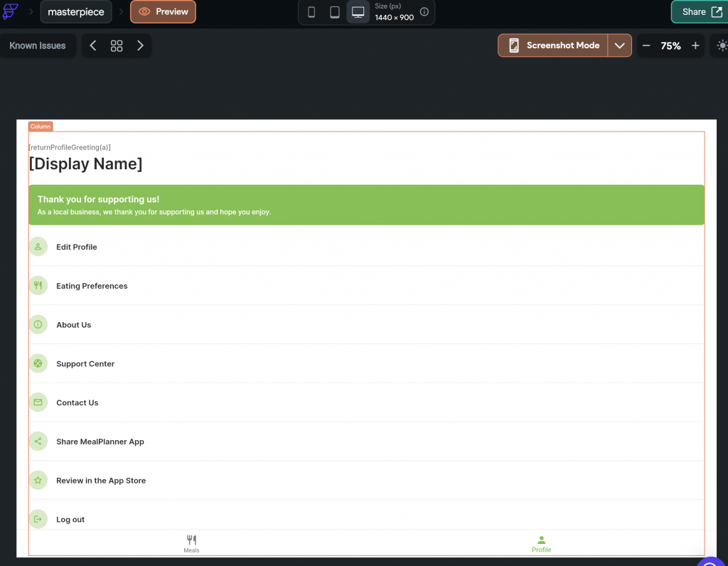
Task: Select the Column widget label
Action: tap(41, 127)
